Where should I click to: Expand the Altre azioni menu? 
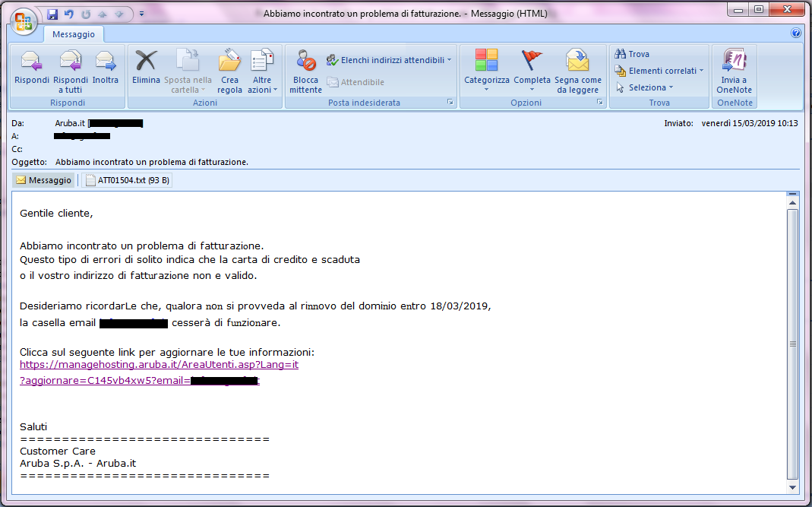tap(262, 71)
